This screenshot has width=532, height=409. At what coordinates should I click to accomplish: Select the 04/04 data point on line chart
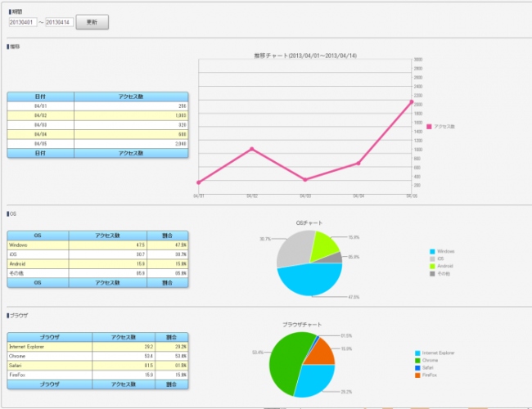pos(358,163)
